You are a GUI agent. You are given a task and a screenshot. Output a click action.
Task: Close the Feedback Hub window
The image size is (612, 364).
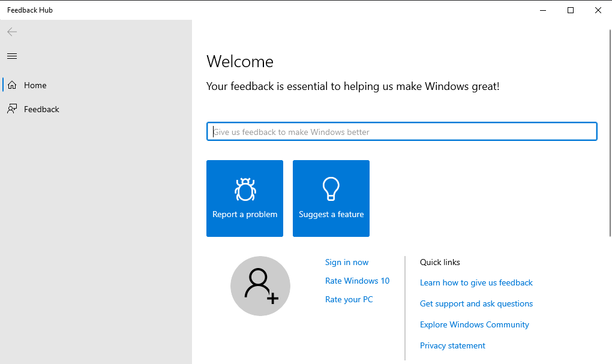pyautogui.click(x=598, y=10)
